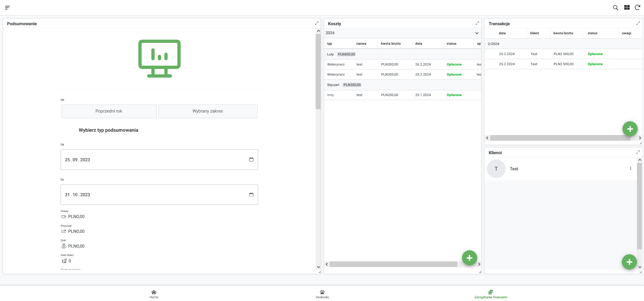Select the Poprzedni rok summary type
The height and width of the screenshot is (301, 644).
point(109,111)
